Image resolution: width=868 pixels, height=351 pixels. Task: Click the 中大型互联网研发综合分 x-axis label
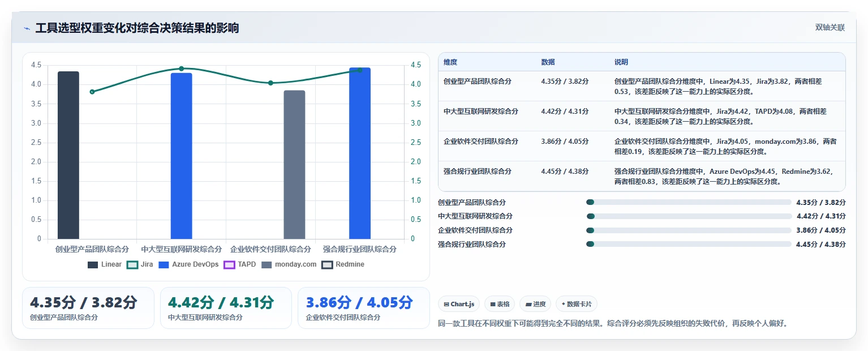pos(182,249)
